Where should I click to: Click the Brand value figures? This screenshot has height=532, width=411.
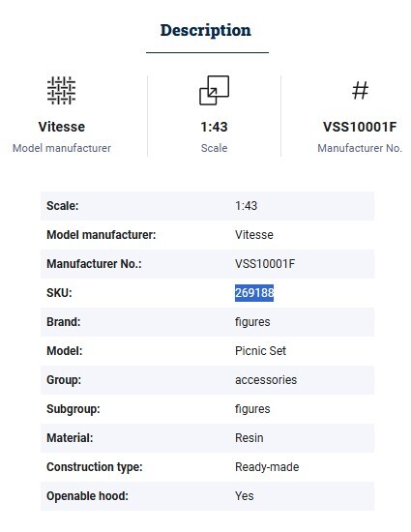click(x=252, y=322)
